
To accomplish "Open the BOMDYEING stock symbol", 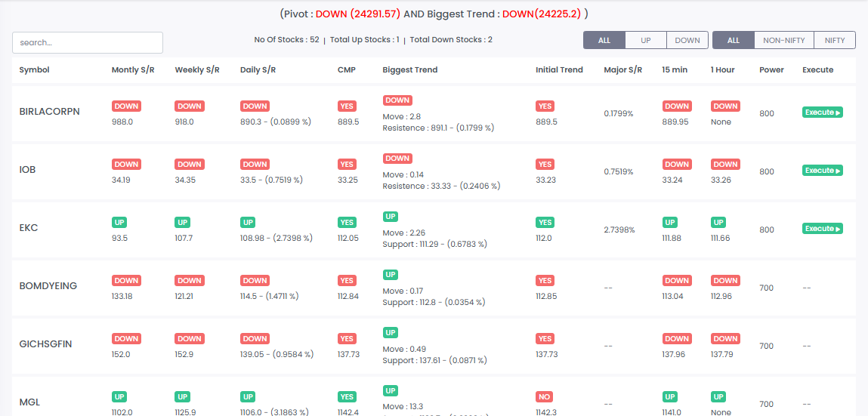I will 48,286.
